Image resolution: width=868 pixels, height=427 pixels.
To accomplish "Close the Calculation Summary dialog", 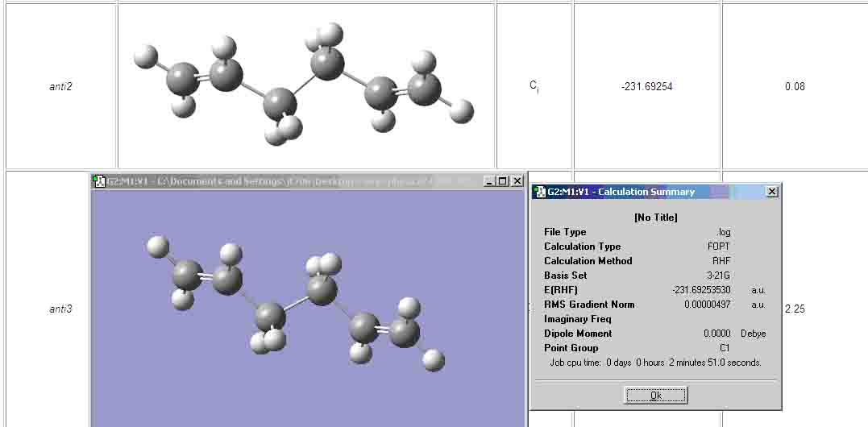I will coord(771,192).
